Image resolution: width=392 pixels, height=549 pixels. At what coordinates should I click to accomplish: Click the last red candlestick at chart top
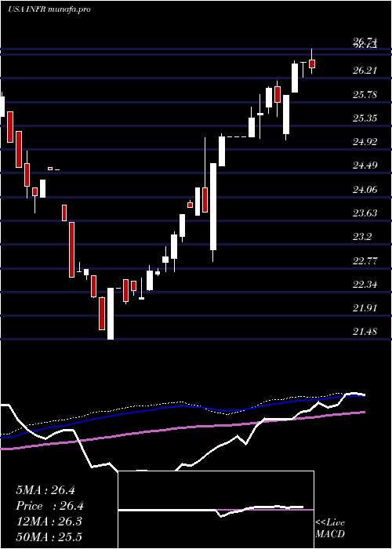point(312,64)
